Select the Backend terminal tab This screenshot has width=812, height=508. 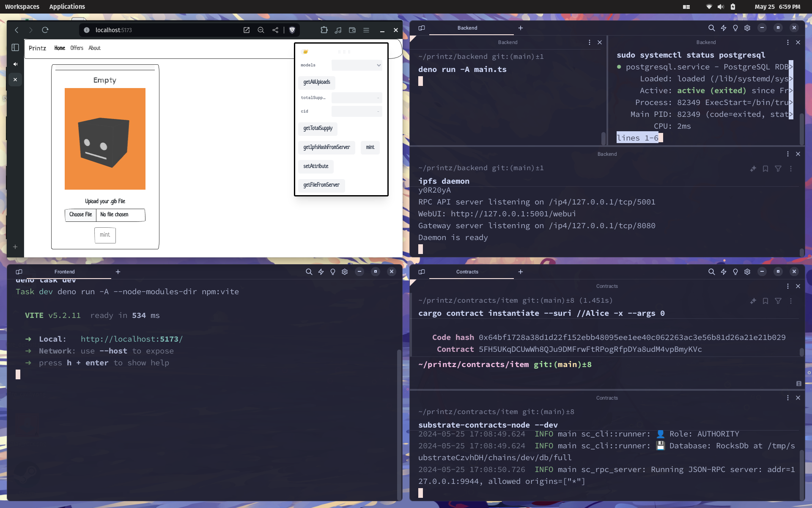467,28
